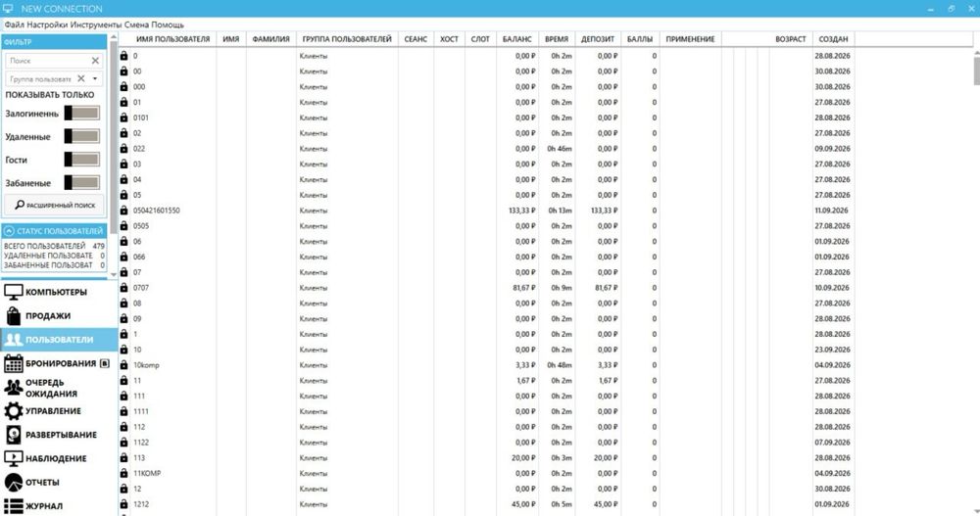Sort by Время column header
This screenshot has width=980, height=516.
click(x=557, y=39)
